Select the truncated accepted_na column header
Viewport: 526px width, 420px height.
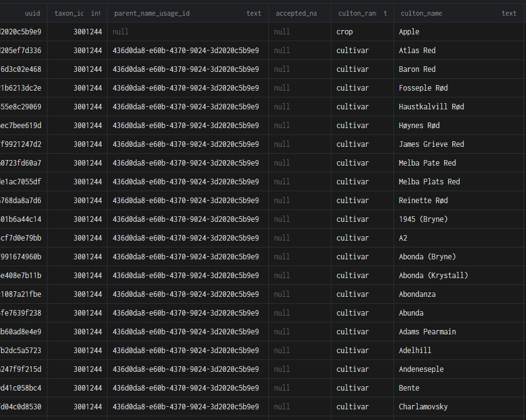coord(296,13)
